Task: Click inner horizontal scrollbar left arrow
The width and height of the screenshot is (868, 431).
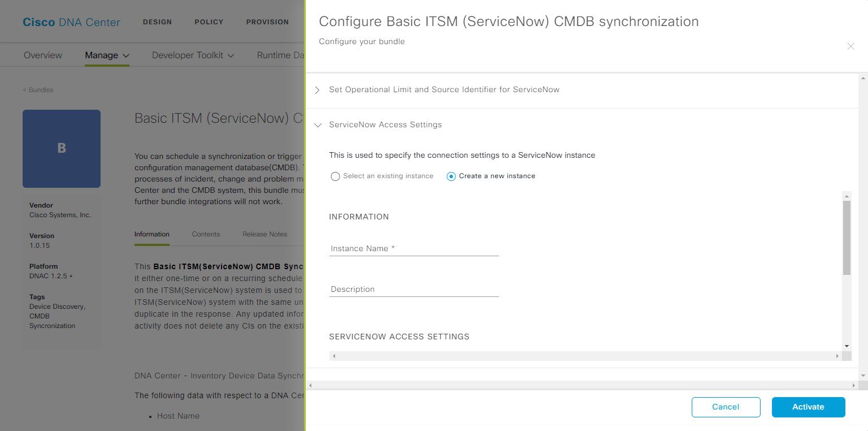Action: coord(334,356)
